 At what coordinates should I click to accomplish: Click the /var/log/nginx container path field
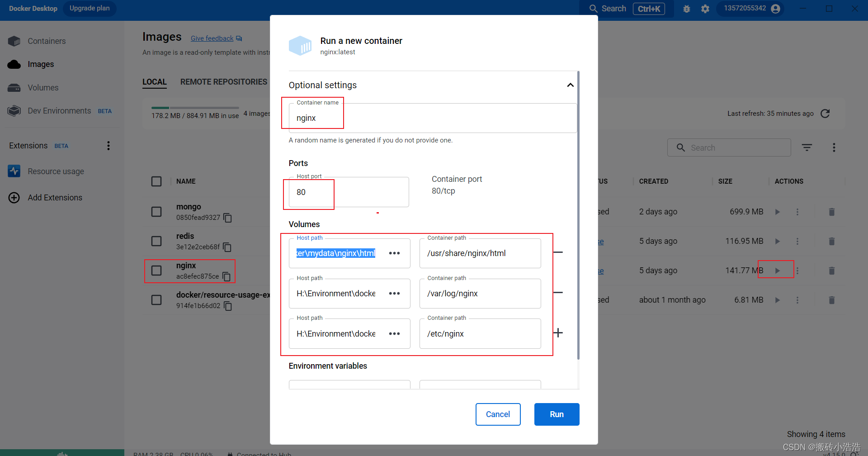coord(480,294)
